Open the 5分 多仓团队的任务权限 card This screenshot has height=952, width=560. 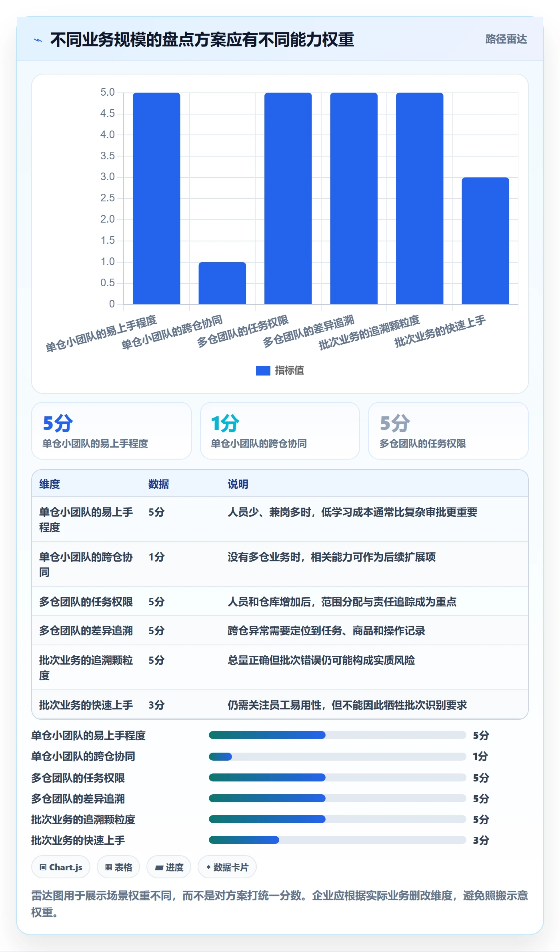pyautogui.click(x=448, y=431)
